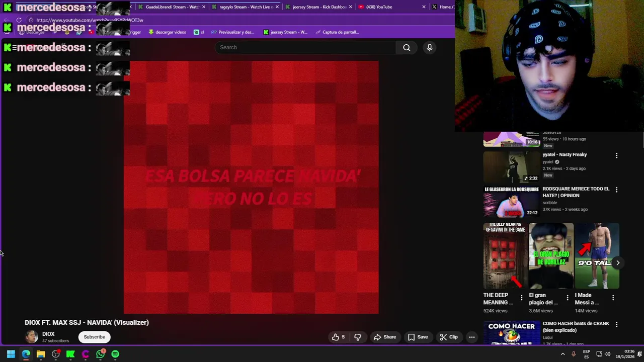Click 'scribble' channel name
This screenshot has width=644, height=362.
click(x=549, y=203)
